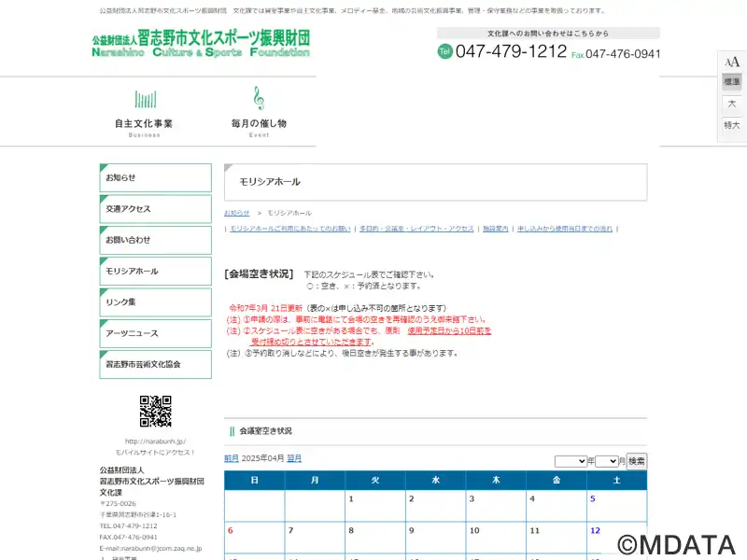Open お問い合わせ in the sidebar
747x560 pixels.
point(155,240)
